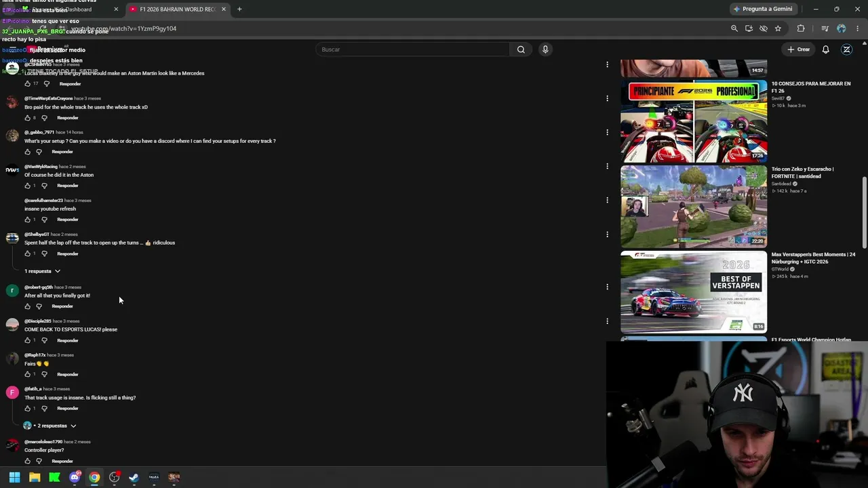868x488 pixels.
Task: Open 'Max Verstappen's Best Moments' video title
Action: (813, 258)
